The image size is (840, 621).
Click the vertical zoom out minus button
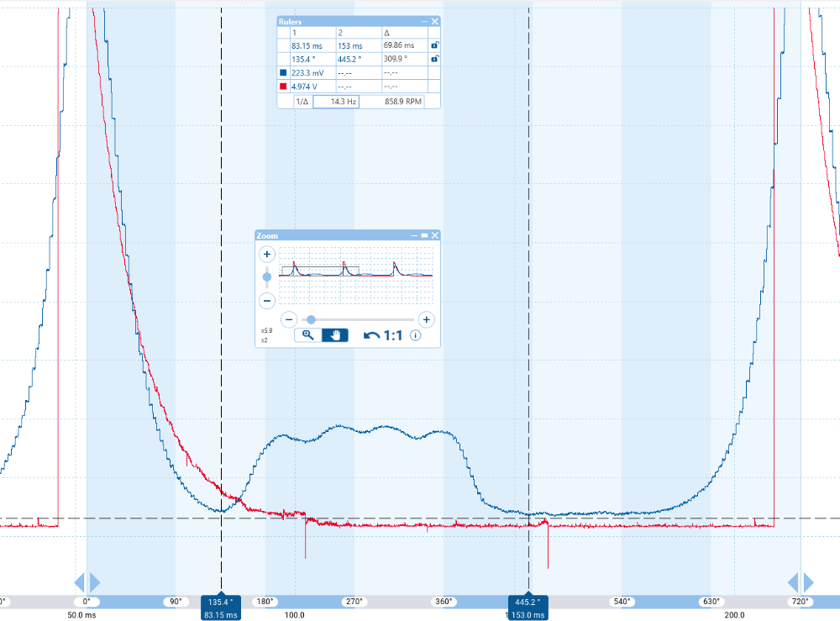[267, 300]
